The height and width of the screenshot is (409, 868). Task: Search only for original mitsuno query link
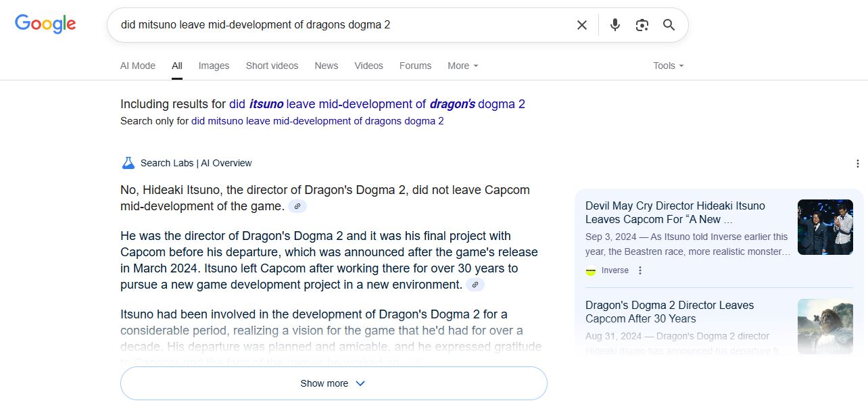318,121
